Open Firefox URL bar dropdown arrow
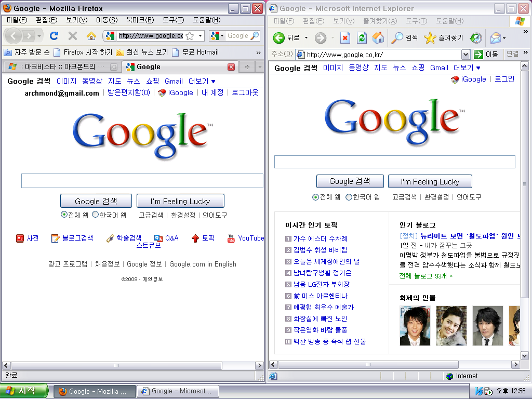Image resolution: width=532 pixels, height=399 pixels. 201,36
